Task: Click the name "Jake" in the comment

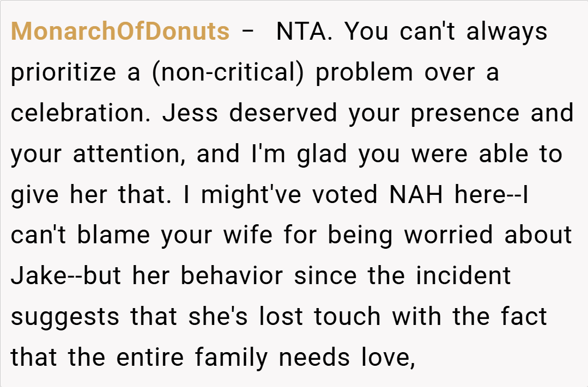Action: 37,276
